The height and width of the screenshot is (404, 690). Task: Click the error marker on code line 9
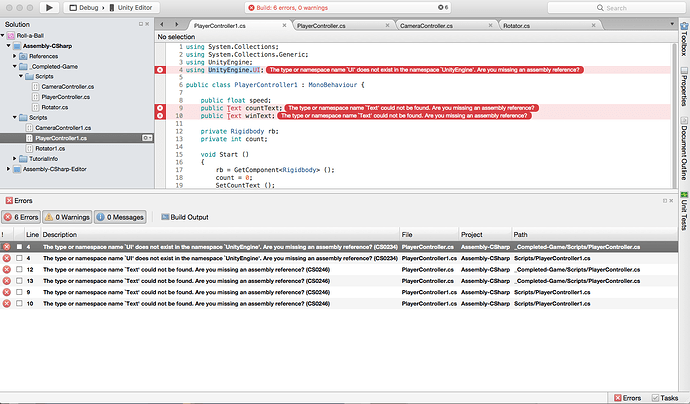point(160,108)
